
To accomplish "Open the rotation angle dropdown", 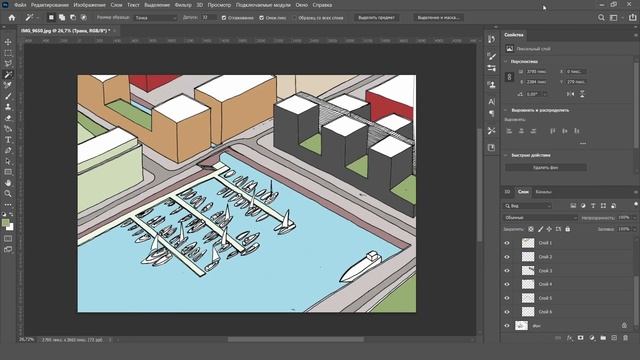I will [545, 94].
